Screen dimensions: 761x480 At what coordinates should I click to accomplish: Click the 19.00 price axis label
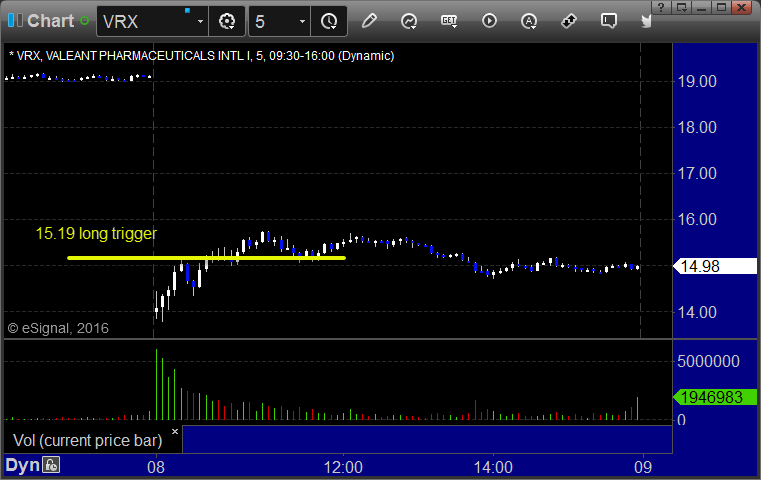pyautogui.click(x=697, y=81)
